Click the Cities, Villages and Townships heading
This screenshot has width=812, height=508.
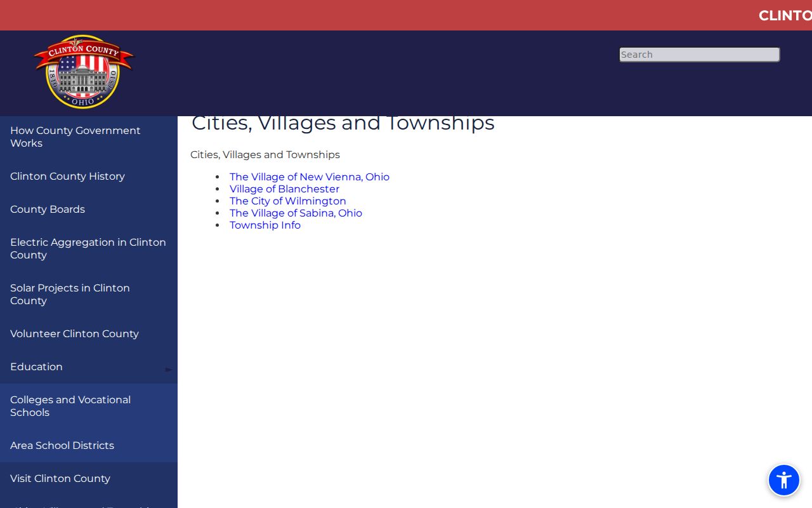343,124
